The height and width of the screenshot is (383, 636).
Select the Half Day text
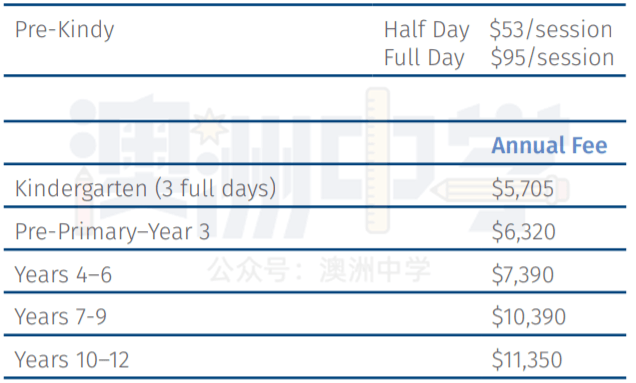[x=426, y=30]
